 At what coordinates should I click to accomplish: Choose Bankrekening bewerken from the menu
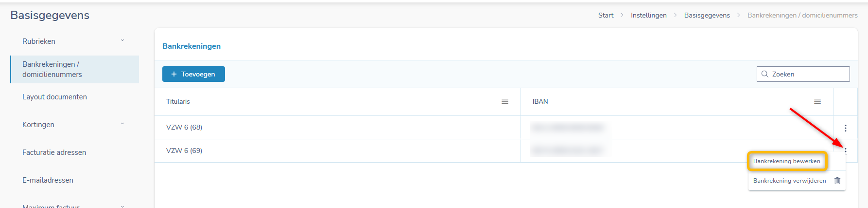click(x=787, y=161)
